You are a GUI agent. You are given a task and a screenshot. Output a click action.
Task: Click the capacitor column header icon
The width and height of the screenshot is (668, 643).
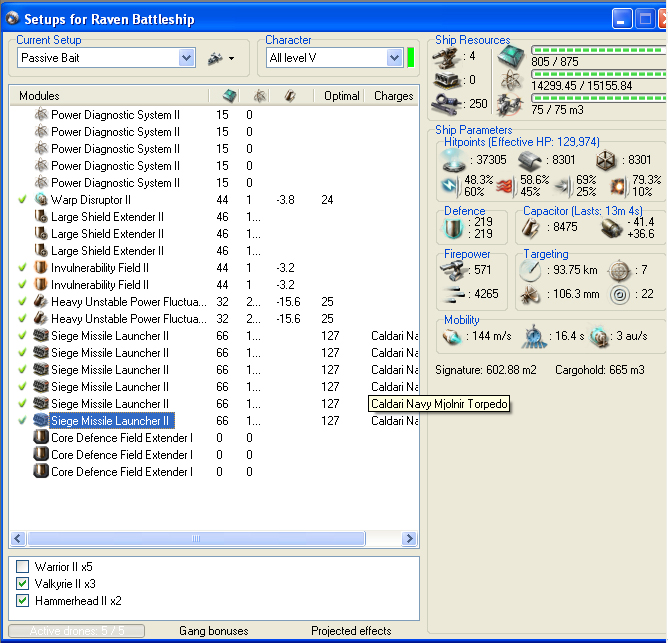coord(290,96)
